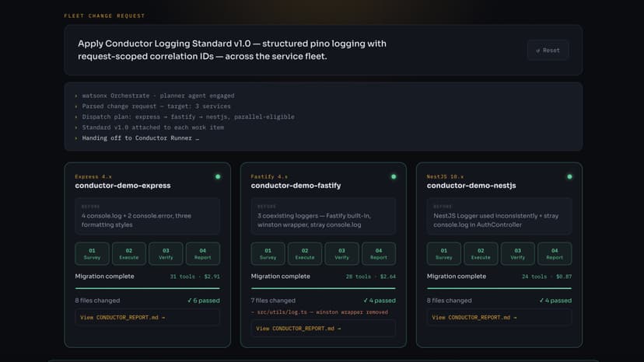The image size is (644, 362).
Task: Select 01 Survey step in fastify card
Action: pos(268,254)
